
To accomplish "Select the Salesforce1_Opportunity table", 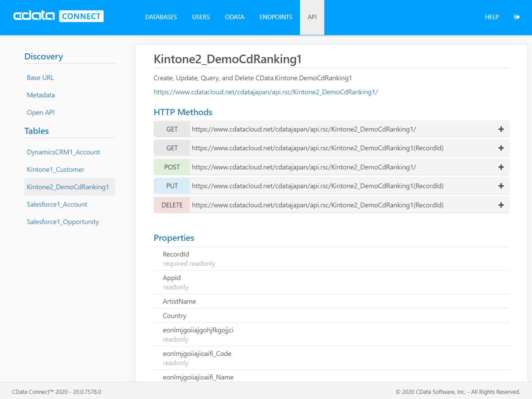I will [x=63, y=222].
